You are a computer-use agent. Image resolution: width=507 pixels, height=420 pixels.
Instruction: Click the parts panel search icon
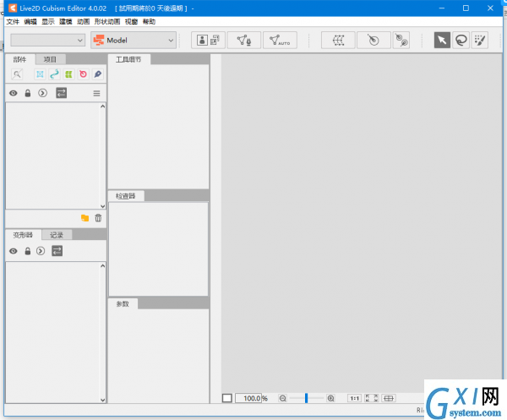(17, 74)
